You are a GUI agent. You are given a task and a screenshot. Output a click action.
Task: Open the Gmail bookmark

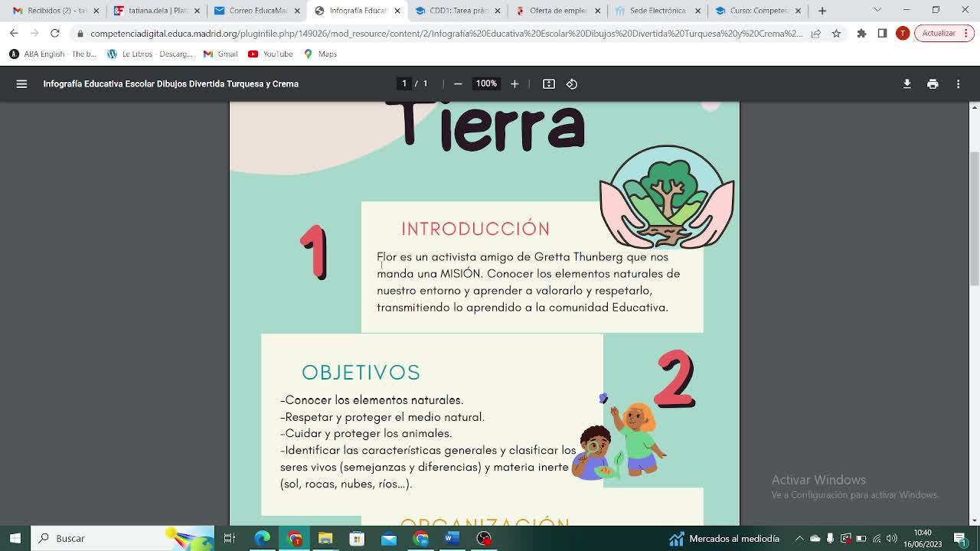point(220,54)
